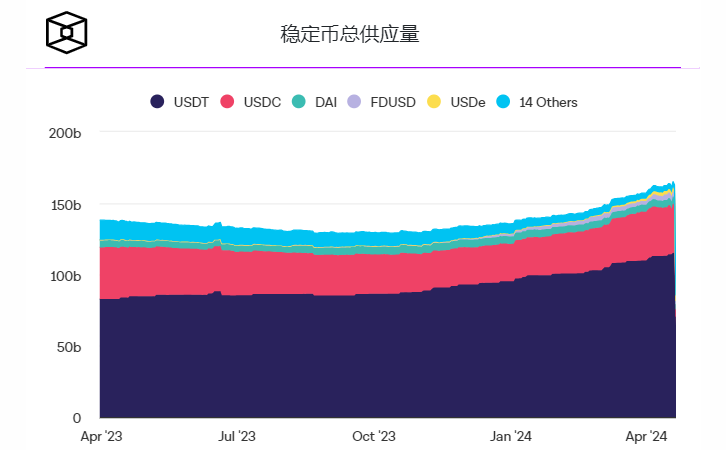Hide the DAI series label
Screen dimensions: 726x450
pyautogui.click(x=326, y=102)
